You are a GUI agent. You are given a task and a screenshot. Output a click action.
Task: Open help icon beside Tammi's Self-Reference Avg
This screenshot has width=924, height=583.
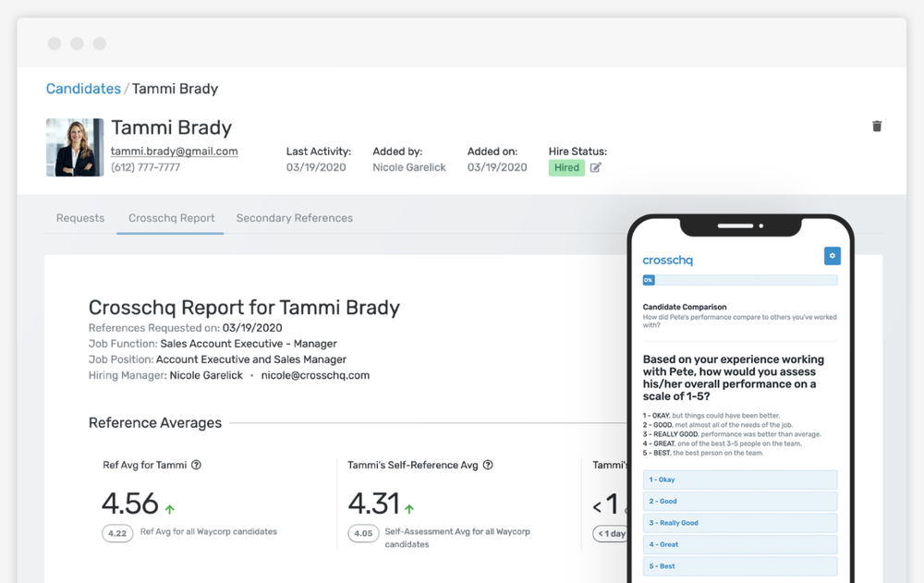tap(488, 465)
